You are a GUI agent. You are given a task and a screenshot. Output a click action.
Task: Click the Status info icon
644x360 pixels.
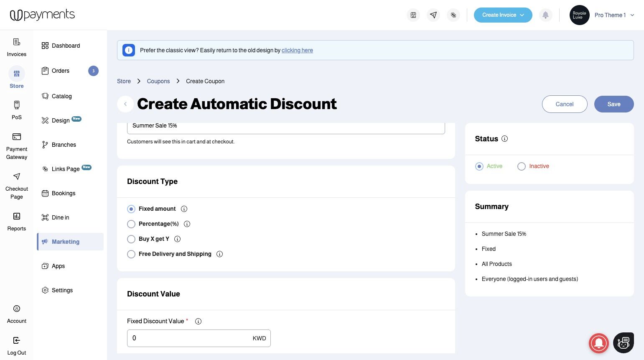(x=504, y=139)
